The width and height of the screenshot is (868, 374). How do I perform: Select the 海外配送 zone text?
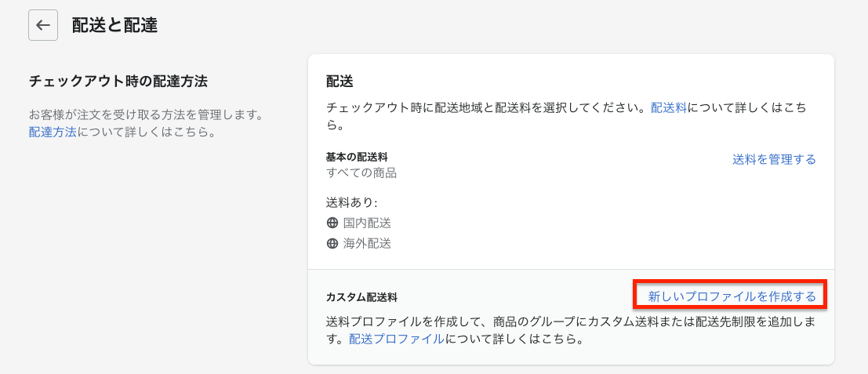point(367,243)
